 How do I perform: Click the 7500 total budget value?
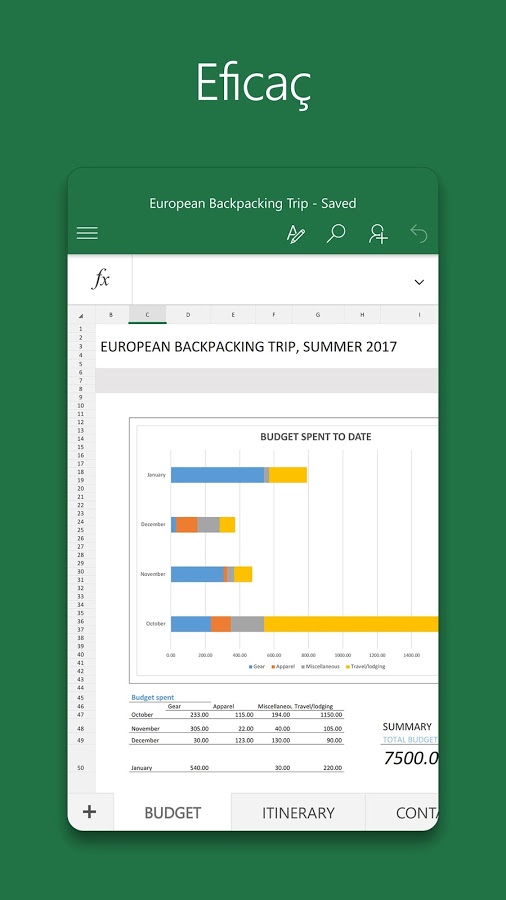[411, 758]
